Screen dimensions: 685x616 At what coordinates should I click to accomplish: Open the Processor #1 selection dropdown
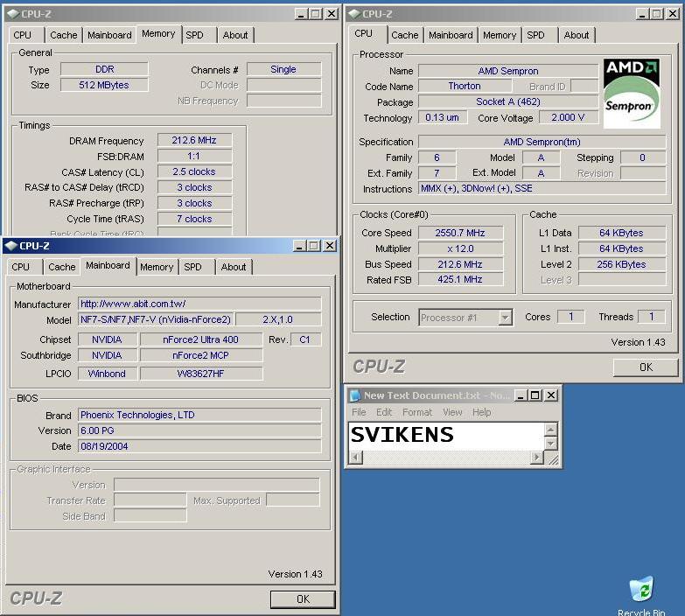point(505,318)
